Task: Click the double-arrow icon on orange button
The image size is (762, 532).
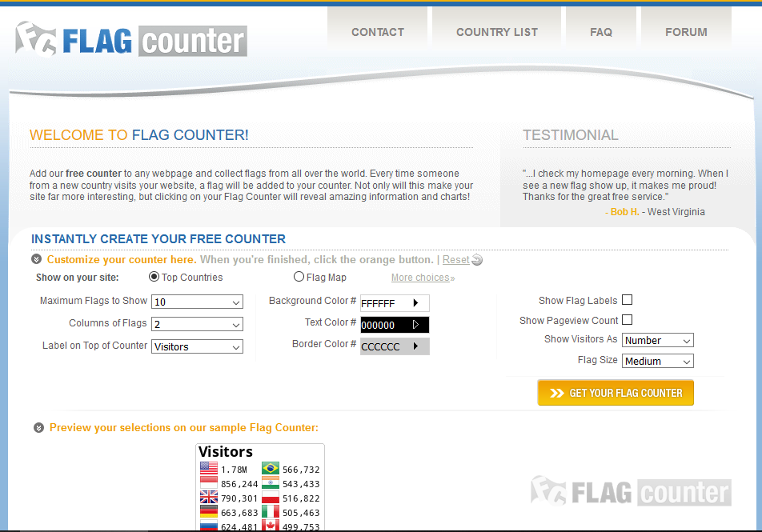Action: click(x=557, y=393)
